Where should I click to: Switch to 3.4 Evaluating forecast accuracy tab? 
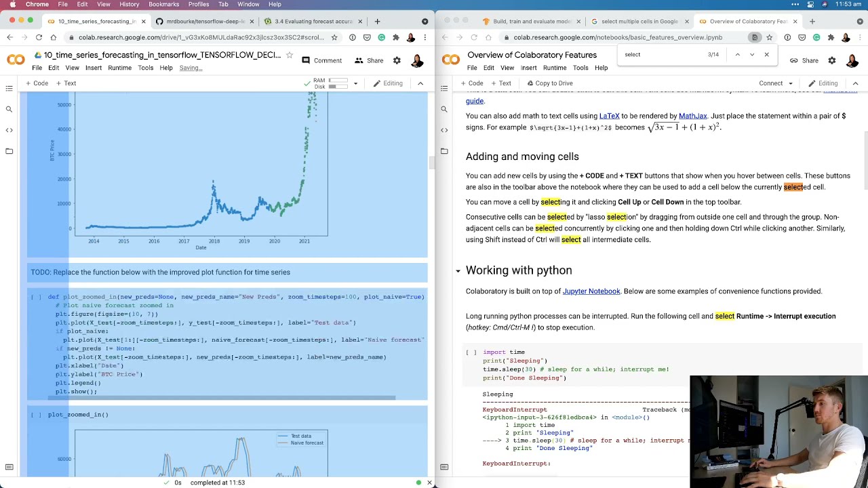coord(312,21)
